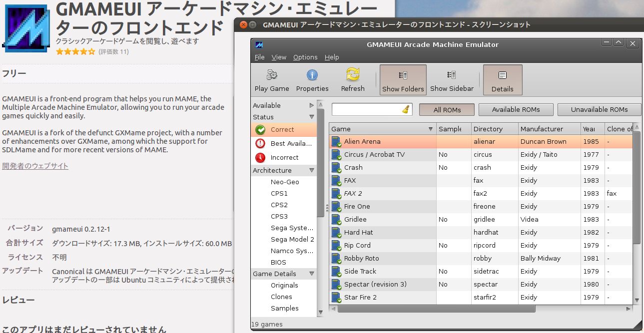
Task: Click the Spectar (revision 3) ROM icon
Action: click(x=336, y=285)
